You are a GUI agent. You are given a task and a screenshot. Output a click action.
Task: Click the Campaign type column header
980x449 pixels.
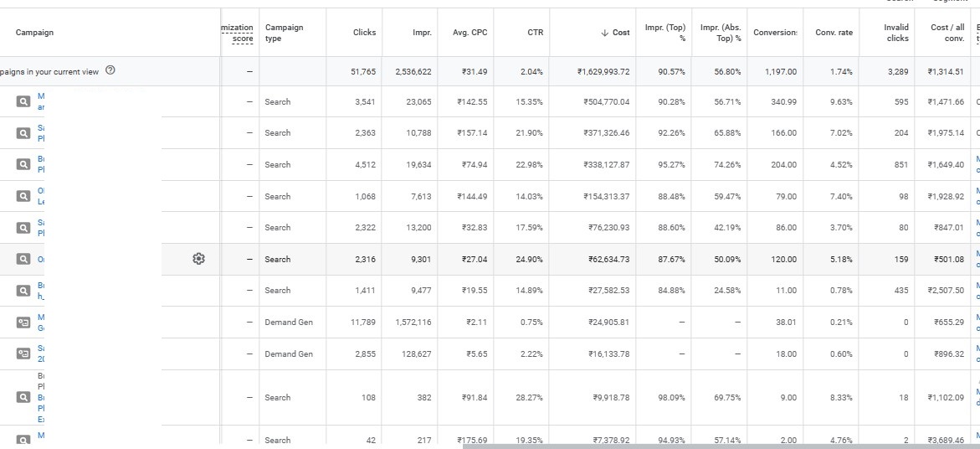click(284, 33)
